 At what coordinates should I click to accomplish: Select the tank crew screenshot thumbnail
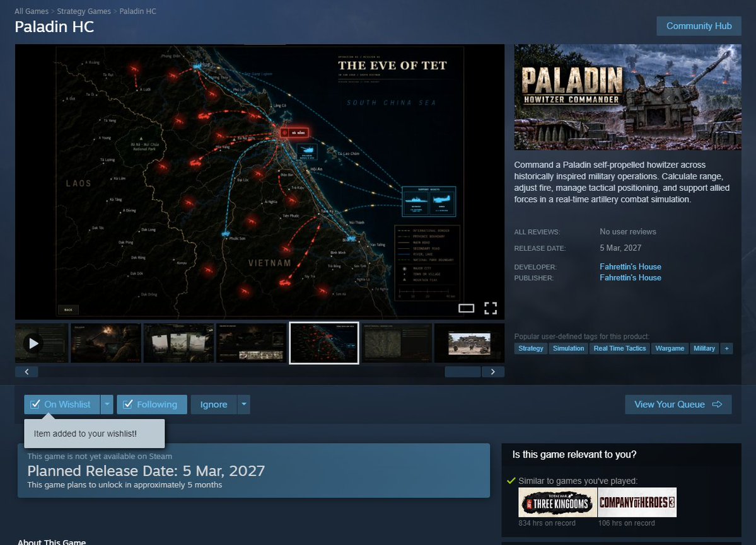pyautogui.click(x=106, y=343)
